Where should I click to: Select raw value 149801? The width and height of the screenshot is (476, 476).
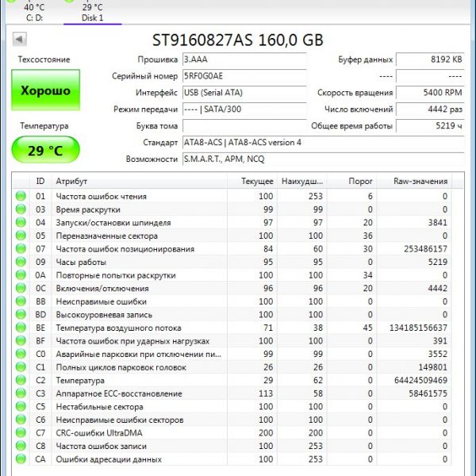click(x=433, y=367)
